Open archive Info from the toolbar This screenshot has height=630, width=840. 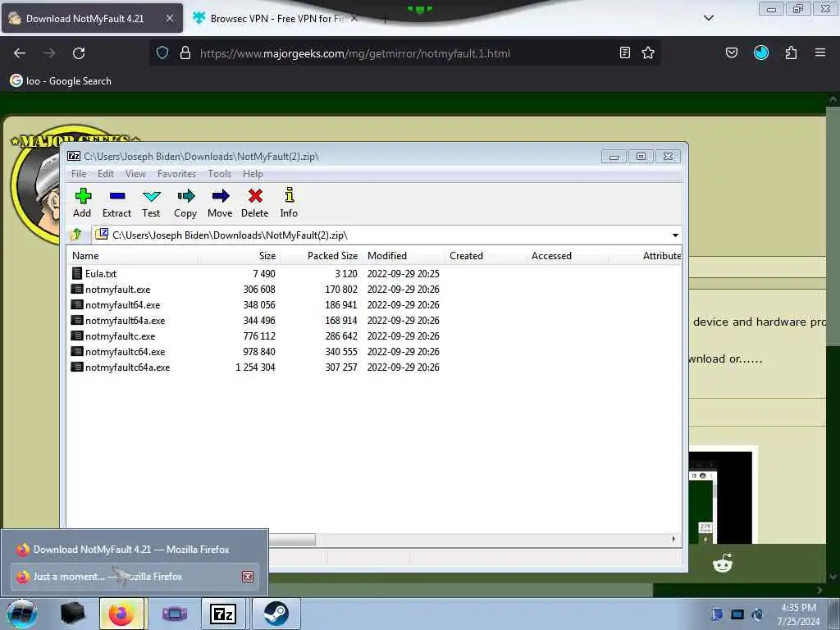coord(289,203)
